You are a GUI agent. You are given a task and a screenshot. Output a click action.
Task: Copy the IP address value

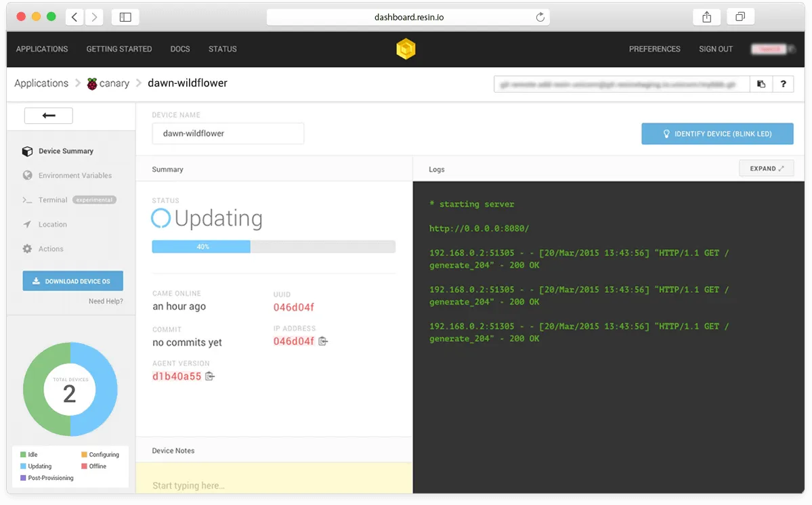(323, 341)
